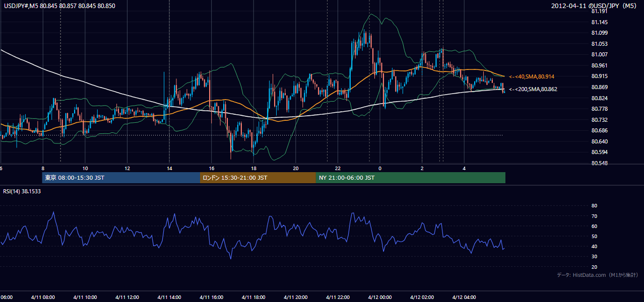Click the 80.961 price axis label
Screen dimensions: 644x302
(x=599, y=65)
